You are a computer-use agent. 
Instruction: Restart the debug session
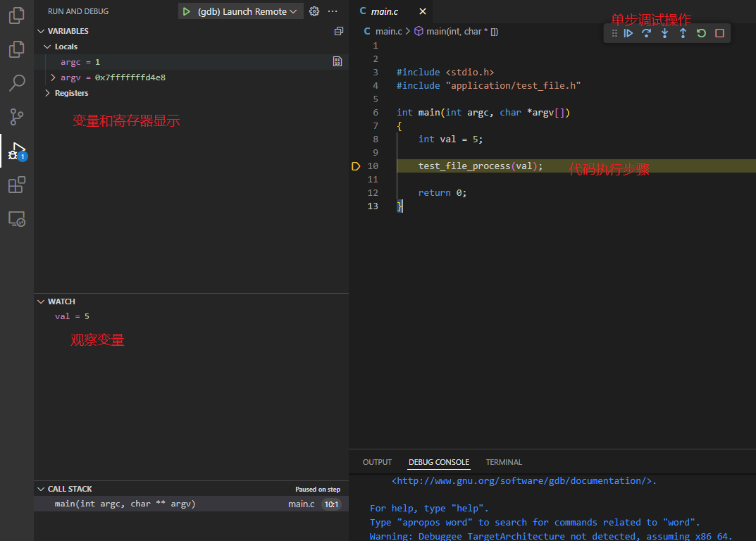click(x=702, y=33)
